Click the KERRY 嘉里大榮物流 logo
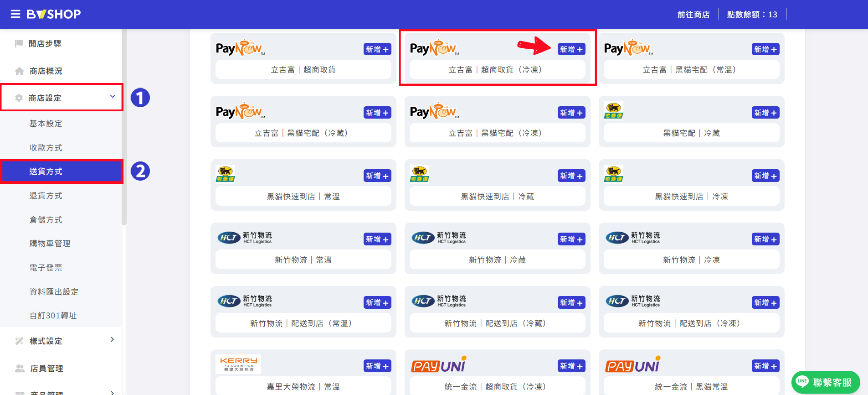 pyautogui.click(x=238, y=364)
